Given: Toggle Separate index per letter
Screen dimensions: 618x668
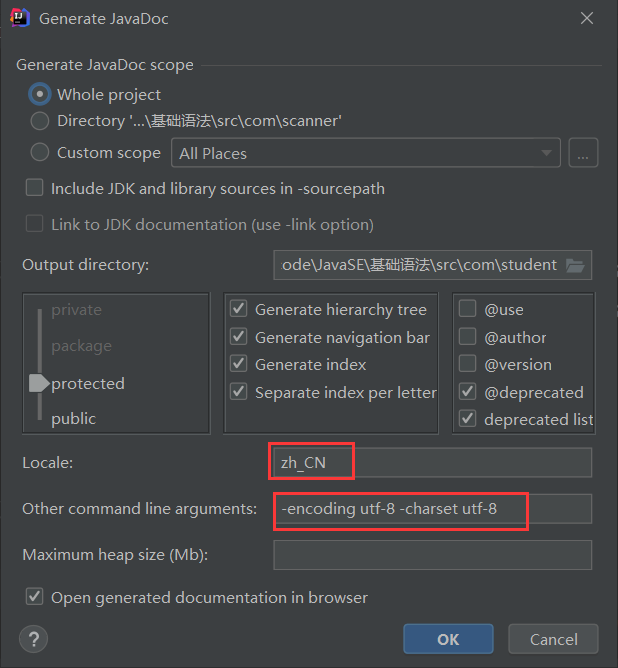Looking at the screenshot, I should (x=239, y=392).
